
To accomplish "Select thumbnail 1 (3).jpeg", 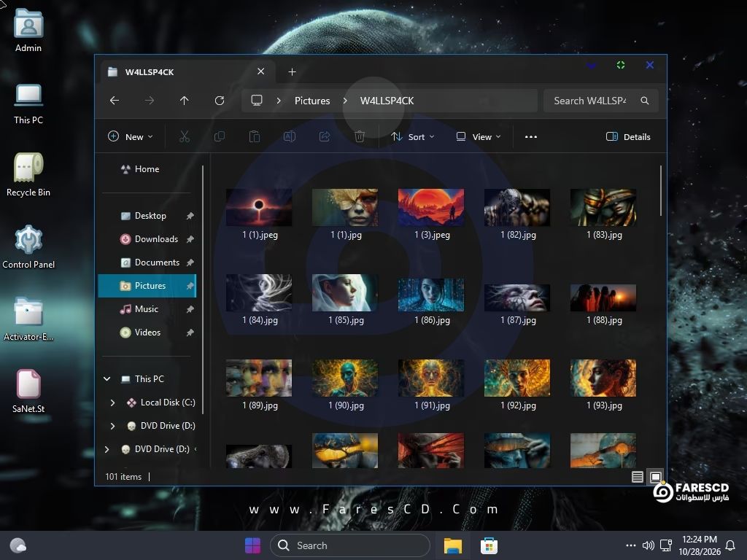I will [431, 214].
